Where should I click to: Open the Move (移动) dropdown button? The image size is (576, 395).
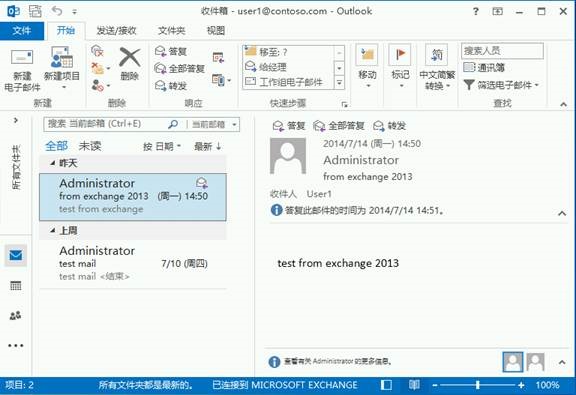367,67
